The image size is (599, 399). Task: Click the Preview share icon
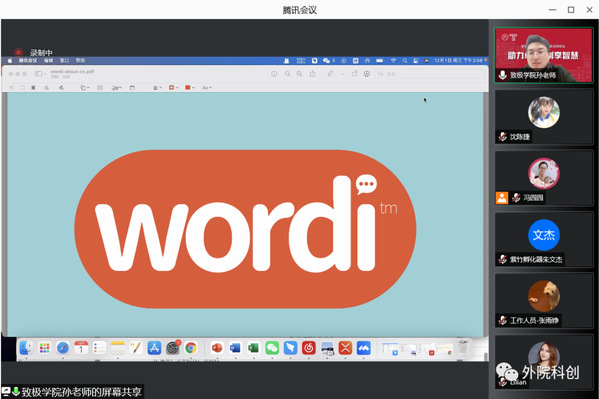pyautogui.click(x=312, y=74)
